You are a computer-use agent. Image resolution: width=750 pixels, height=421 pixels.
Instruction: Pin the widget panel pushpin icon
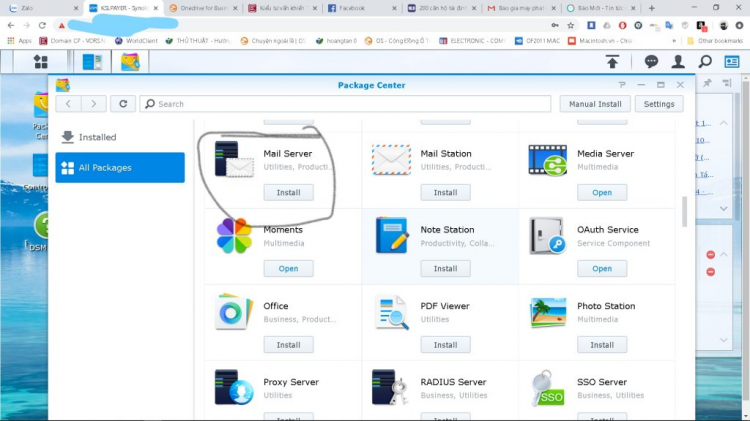[x=707, y=84]
